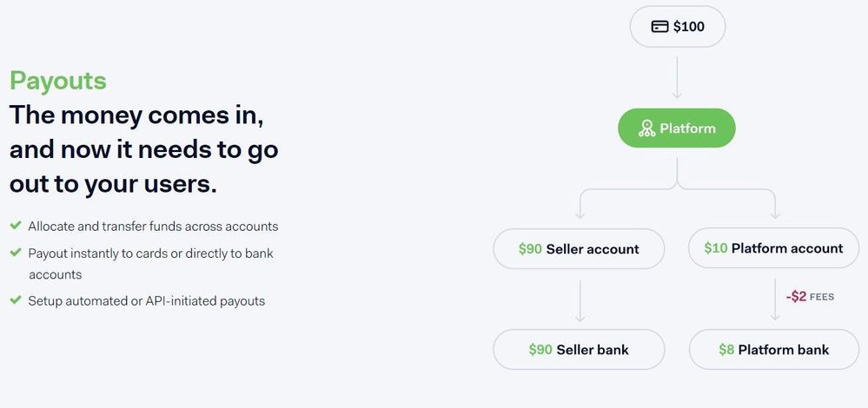Click the credit card icon beside $100

pos(659,27)
